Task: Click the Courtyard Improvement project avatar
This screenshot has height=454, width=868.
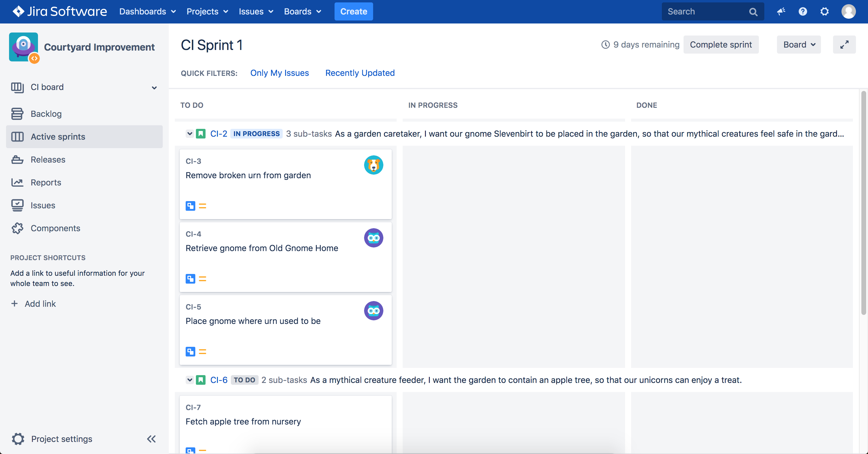Action: click(24, 47)
